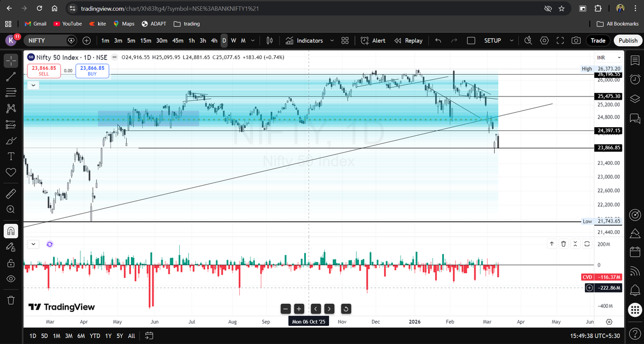Image resolution: width=644 pixels, height=344 pixels.
Task: Reset the chart view
Action: (x=346, y=309)
